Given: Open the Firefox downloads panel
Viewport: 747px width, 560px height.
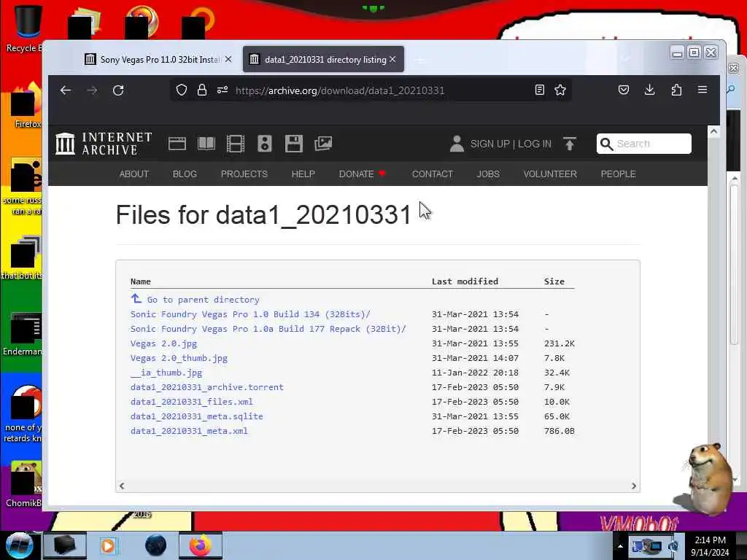Looking at the screenshot, I should click(x=649, y=90).
